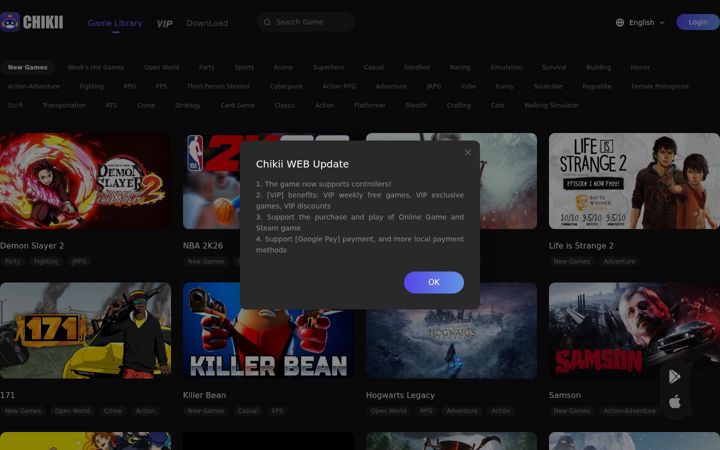Select the Platformer category

369,105
